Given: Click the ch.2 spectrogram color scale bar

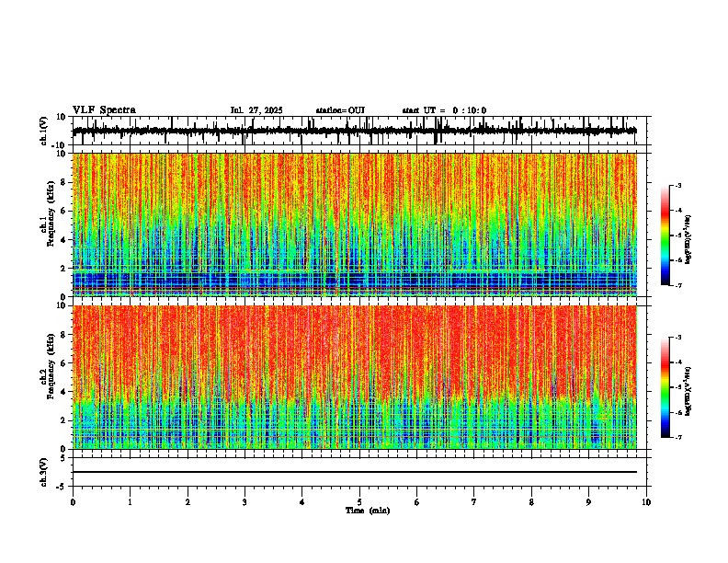Looking at the screenshot, I should [x=665, y=387].
